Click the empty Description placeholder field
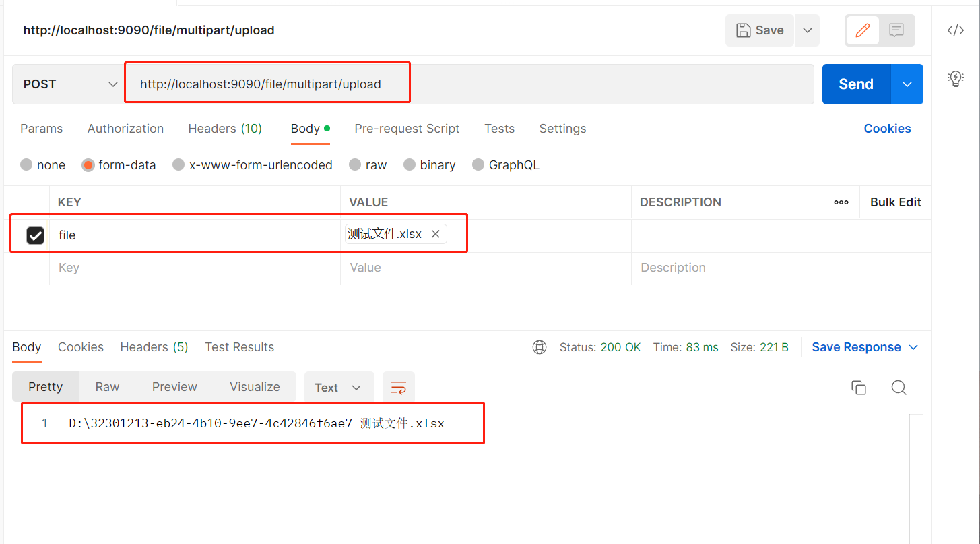The height and width of the screenshot is (544, 980). point(781,268)
